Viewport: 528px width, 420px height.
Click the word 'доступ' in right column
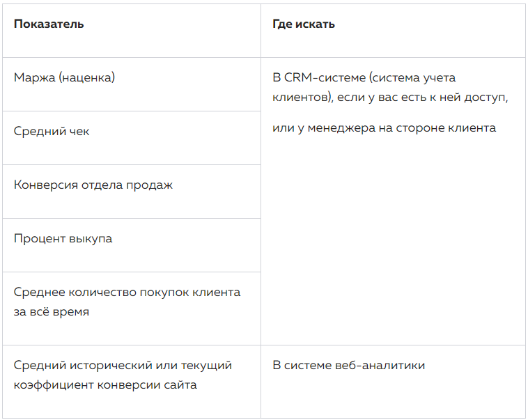[x=485, y=98]
